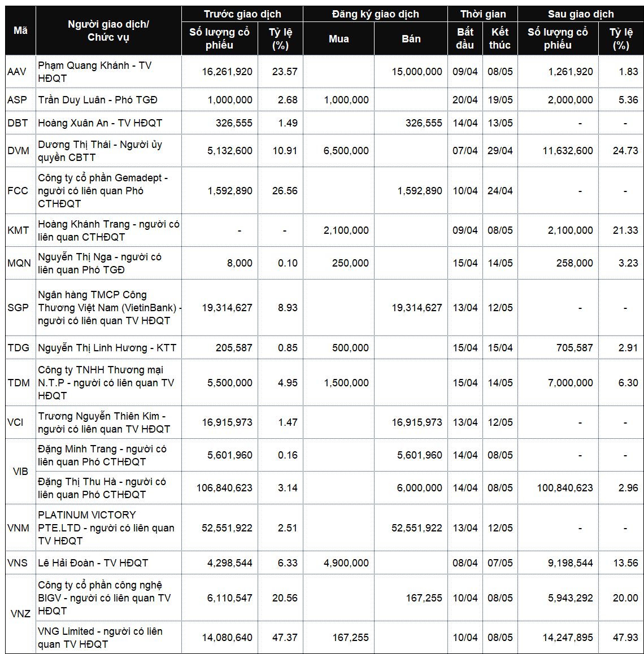Viewport: 644px width, 654px height.
Task: Select the 'Người giao dịch/ Chức vụ' header
Action: point(108,30)
